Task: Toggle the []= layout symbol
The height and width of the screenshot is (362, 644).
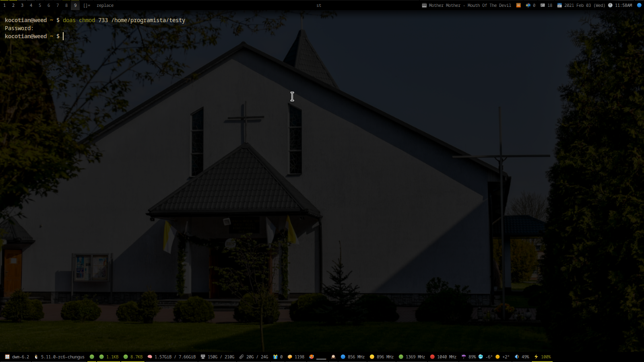Action: pos(87,5)
